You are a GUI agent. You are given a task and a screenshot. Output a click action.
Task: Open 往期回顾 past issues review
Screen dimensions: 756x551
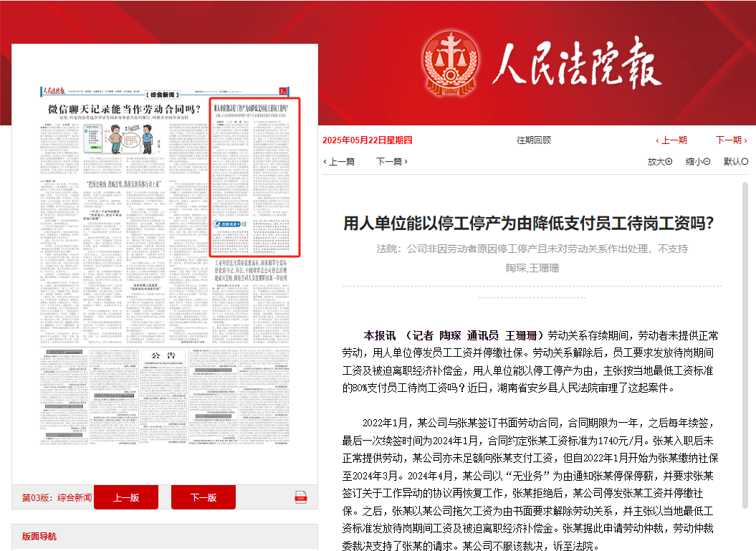533,140
